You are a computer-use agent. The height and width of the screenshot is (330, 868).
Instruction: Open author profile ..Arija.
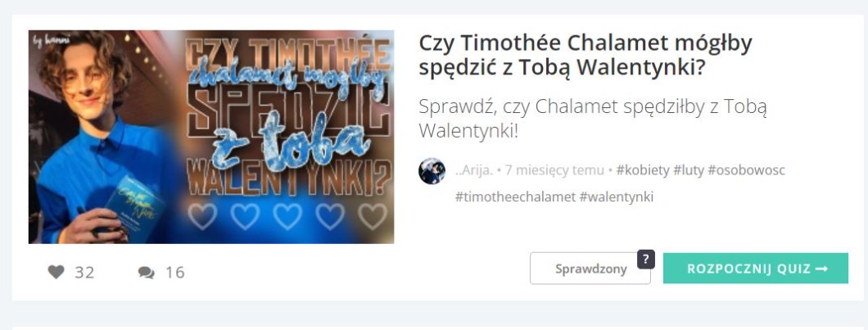[x=474, y=170]
